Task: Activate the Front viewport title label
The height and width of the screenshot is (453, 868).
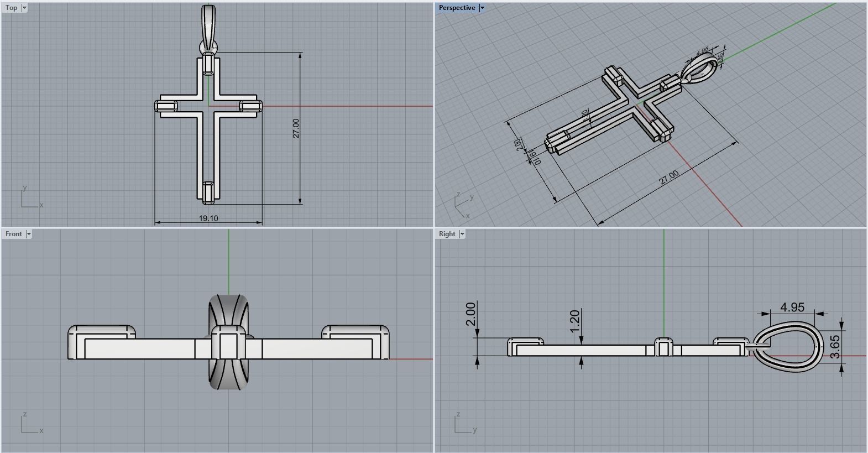Action: click(14, 234)
